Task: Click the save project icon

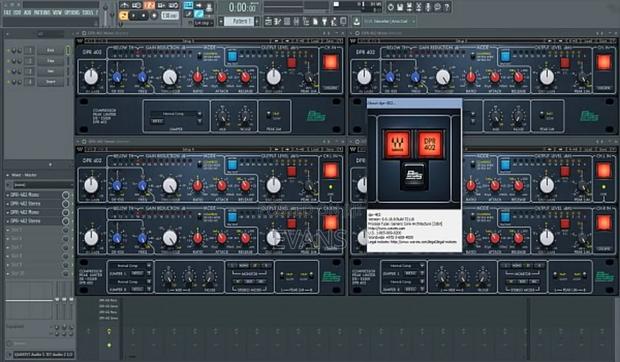Action: (x=400, y=7)
